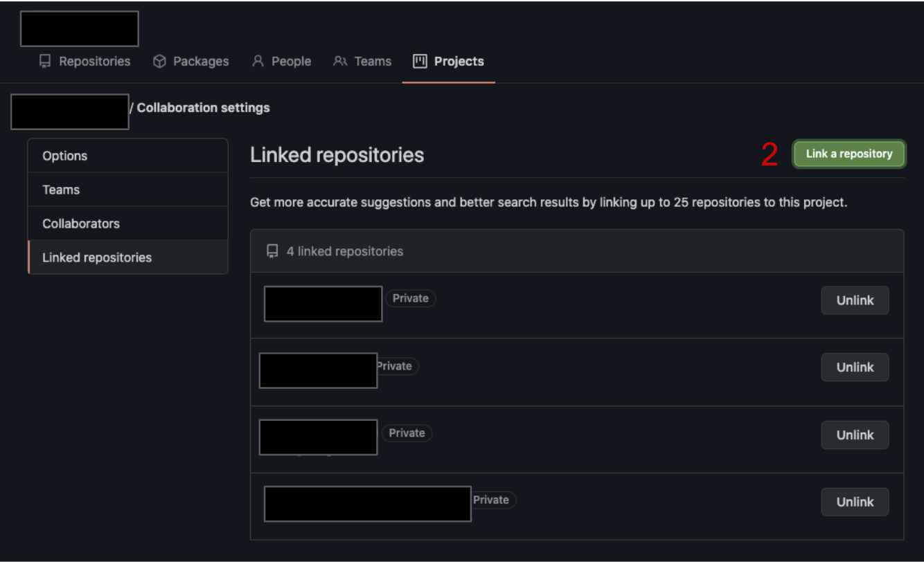This screenshot has height=562, width=924.
Task: Click the redacted organization name above the tabs
Action: [x=80, y=28]
